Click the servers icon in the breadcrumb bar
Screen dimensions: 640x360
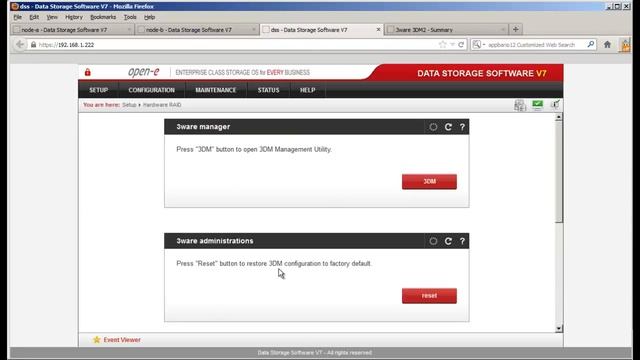520,105
